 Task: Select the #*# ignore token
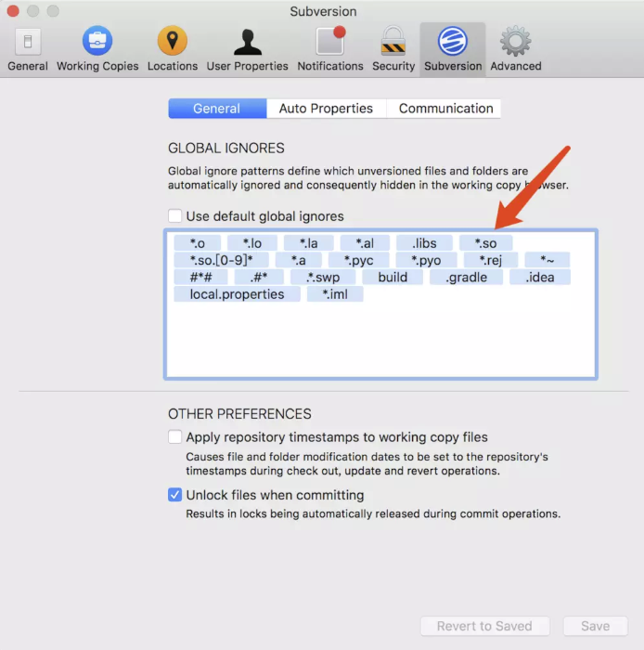click(200, 277)
